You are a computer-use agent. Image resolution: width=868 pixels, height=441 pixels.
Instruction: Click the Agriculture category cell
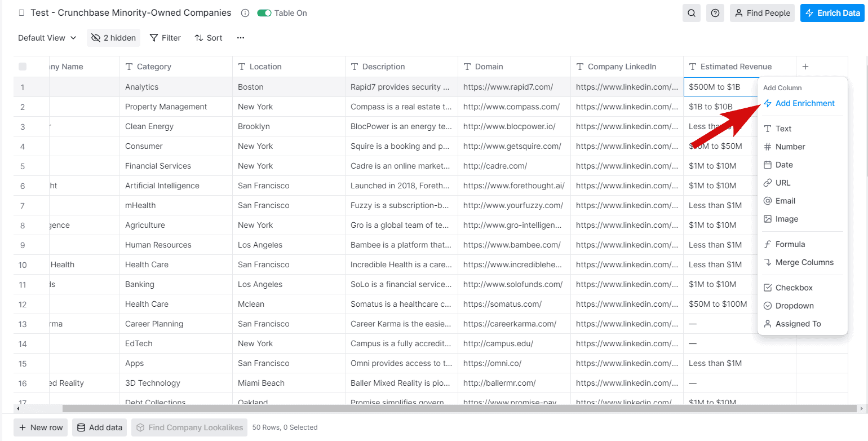click(176, 225)
